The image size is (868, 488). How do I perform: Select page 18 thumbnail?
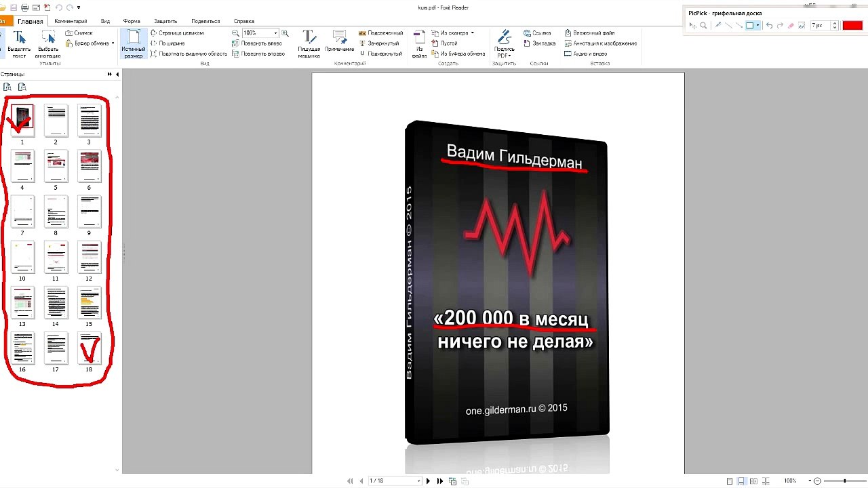[x=89, y=348]
